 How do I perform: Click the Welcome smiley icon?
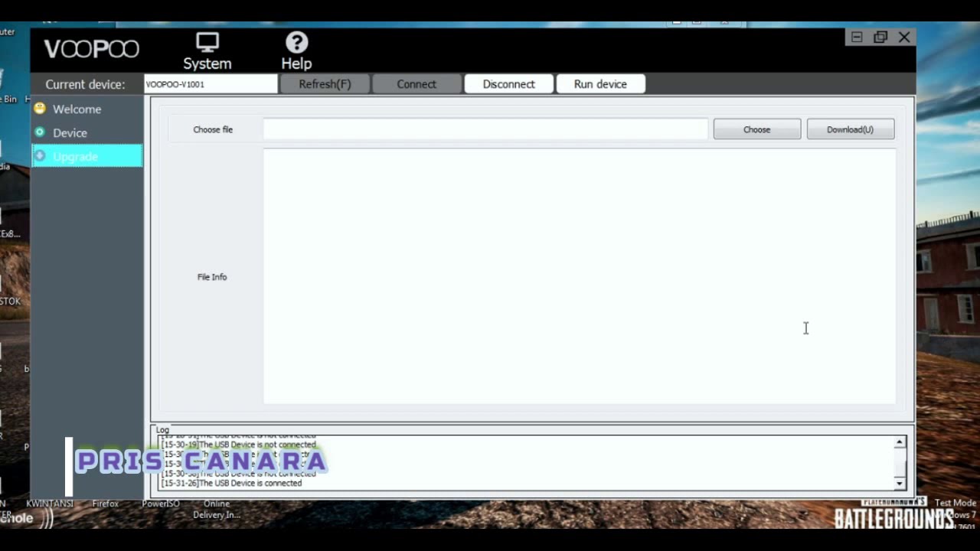click(40, 109)
